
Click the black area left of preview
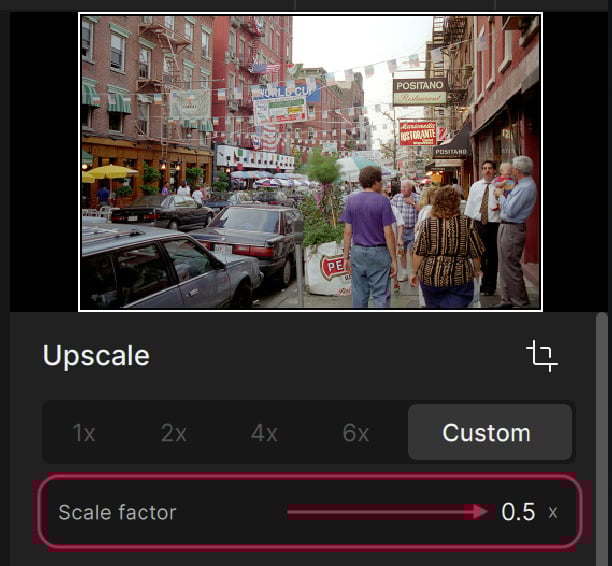pyautogui.click(x=44, y=162)
